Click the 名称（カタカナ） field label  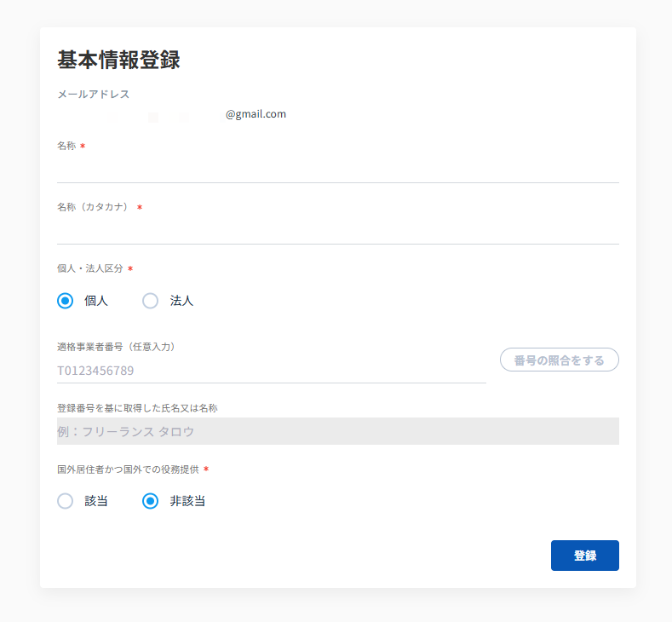pos(95,207)
